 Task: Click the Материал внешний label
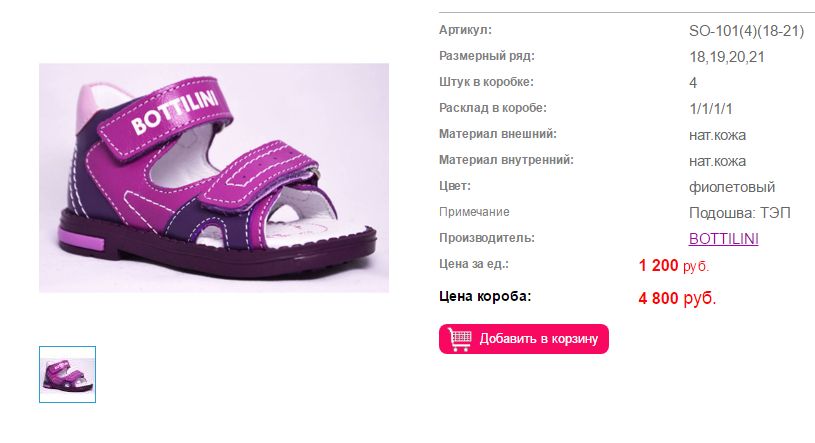(497, 134)
